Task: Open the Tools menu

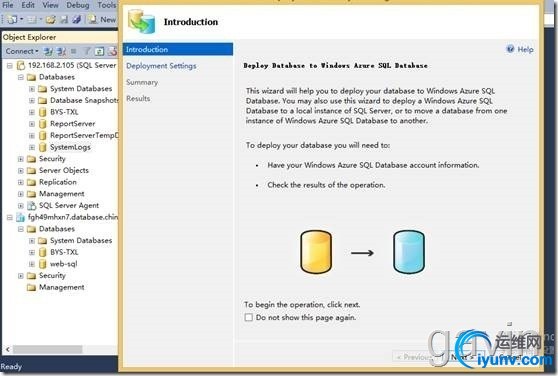Action: (x=107, y=5)
